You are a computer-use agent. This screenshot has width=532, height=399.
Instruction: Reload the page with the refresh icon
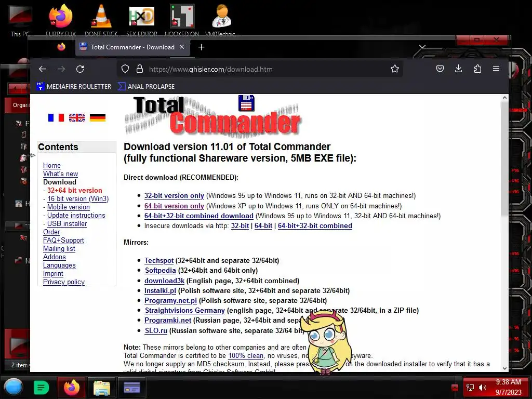tap(80, 69)
